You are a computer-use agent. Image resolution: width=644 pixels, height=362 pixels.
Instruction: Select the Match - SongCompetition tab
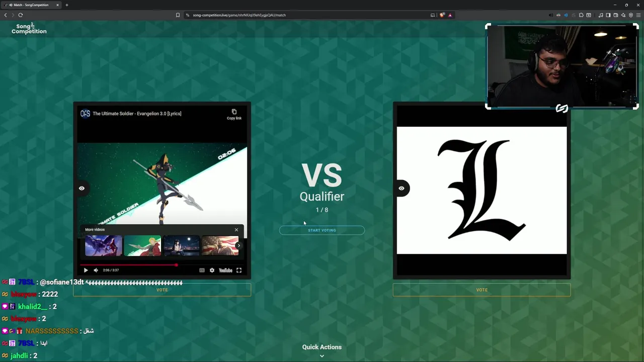click(x=31, y=5)
